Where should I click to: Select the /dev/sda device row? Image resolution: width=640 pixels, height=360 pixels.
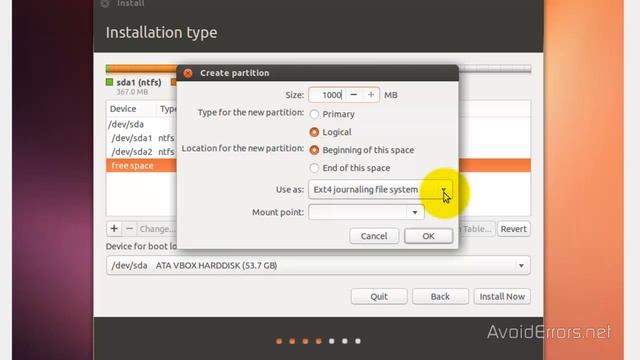pos(142,124)
